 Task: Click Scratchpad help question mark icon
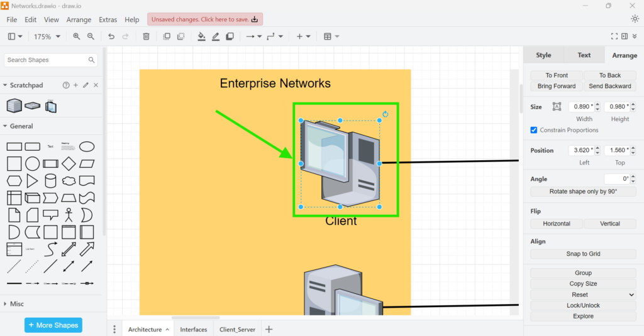point(65,85)
